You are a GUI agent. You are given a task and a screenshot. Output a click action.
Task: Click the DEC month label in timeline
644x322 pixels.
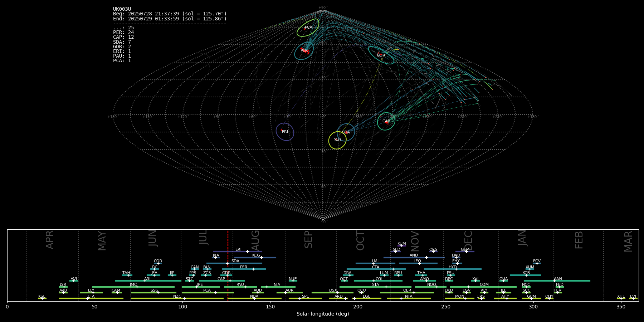(468, 241)
